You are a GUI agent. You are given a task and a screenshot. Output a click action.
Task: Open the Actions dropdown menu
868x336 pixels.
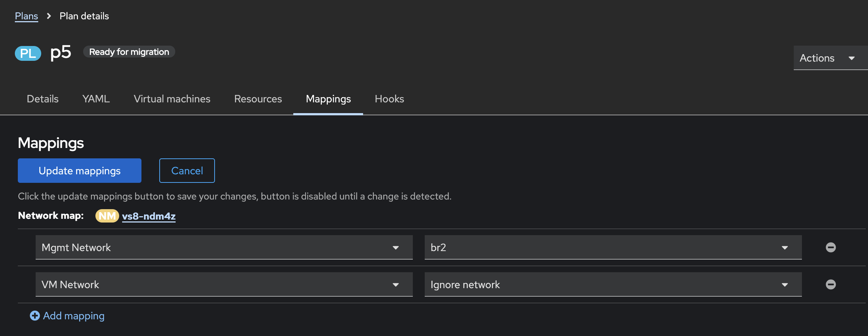coord(827,58)
